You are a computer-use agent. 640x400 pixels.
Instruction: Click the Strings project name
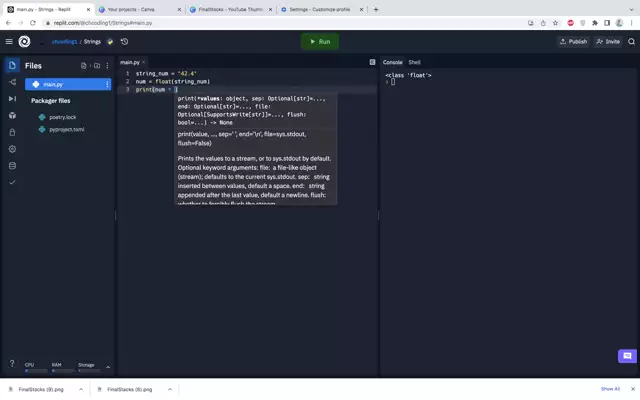click(92, 42)
